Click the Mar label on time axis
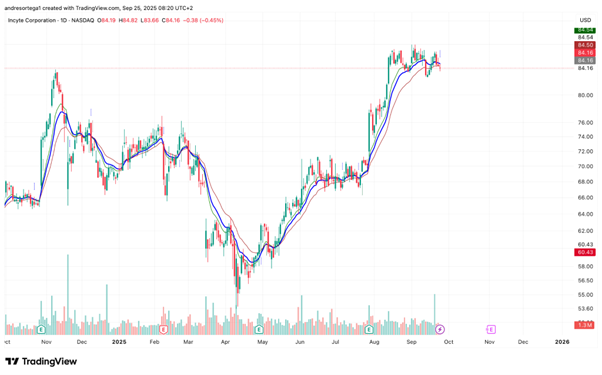 [x=188, y=342]
